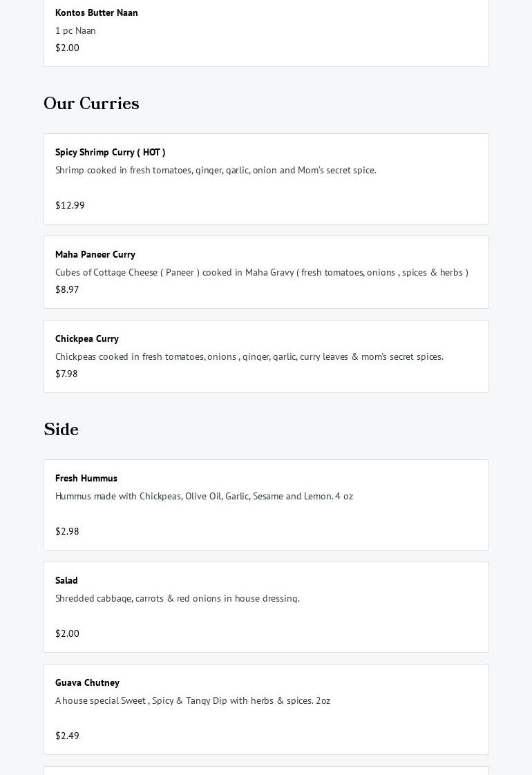Click the $8.97 paneer curry price
Image resolution: width=532 pixels, height=775 pixels.
tap(67, 289)
